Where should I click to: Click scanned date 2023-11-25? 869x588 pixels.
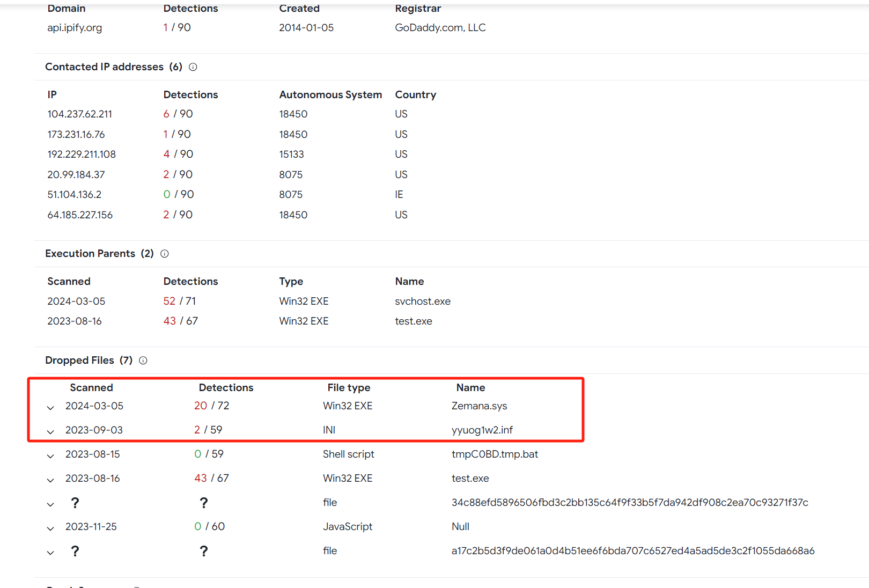91,527
